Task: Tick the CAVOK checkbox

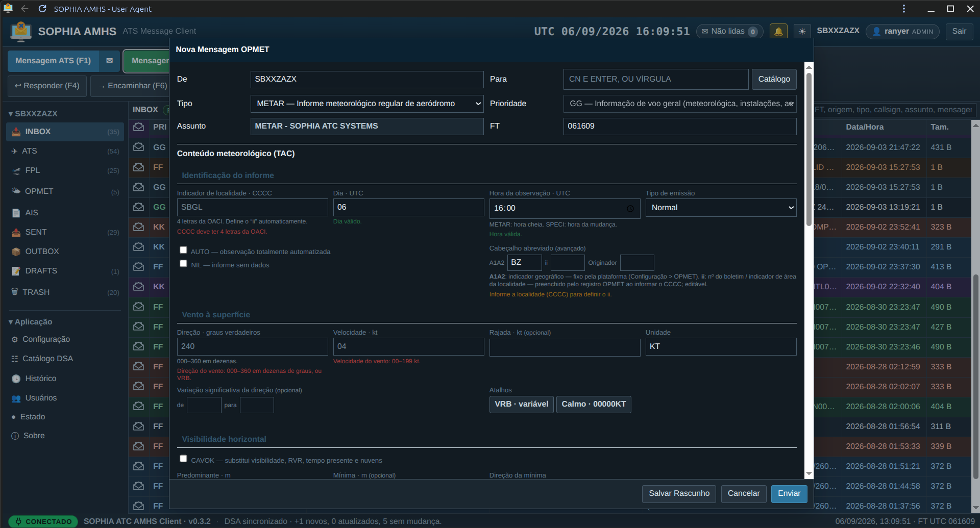Action: point(183,459)
